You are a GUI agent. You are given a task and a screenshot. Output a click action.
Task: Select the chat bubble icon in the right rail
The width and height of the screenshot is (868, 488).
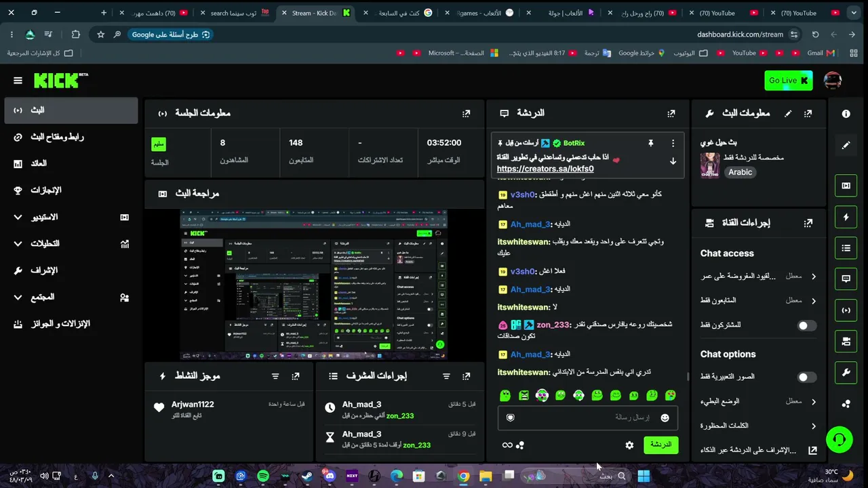(846, 279)
